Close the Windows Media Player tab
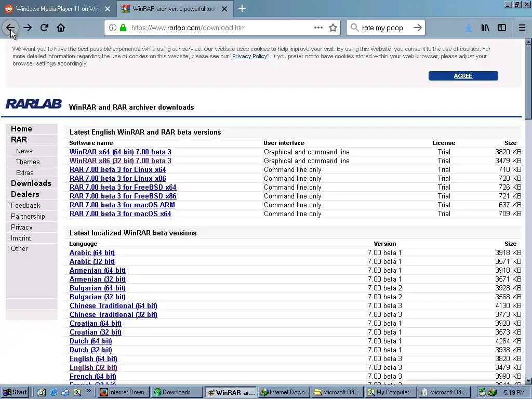The image size is (532, 399). [x=108, y=9]
